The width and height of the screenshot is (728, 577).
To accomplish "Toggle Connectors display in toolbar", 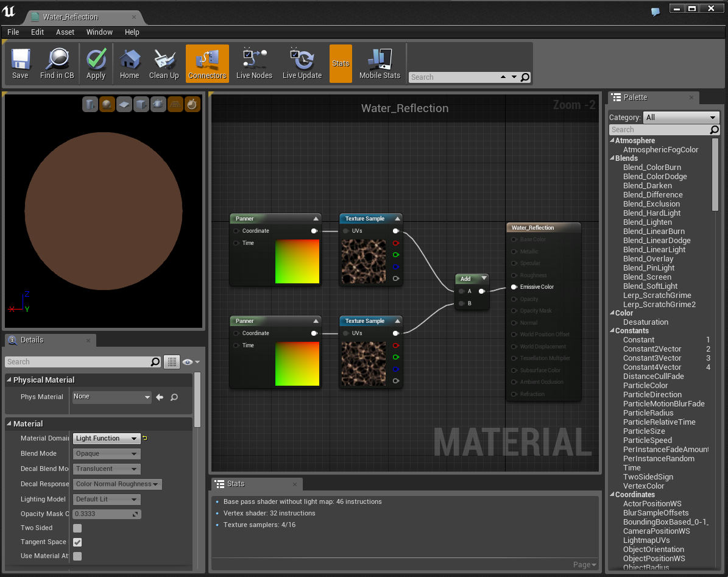I will (x=207, y=63).
